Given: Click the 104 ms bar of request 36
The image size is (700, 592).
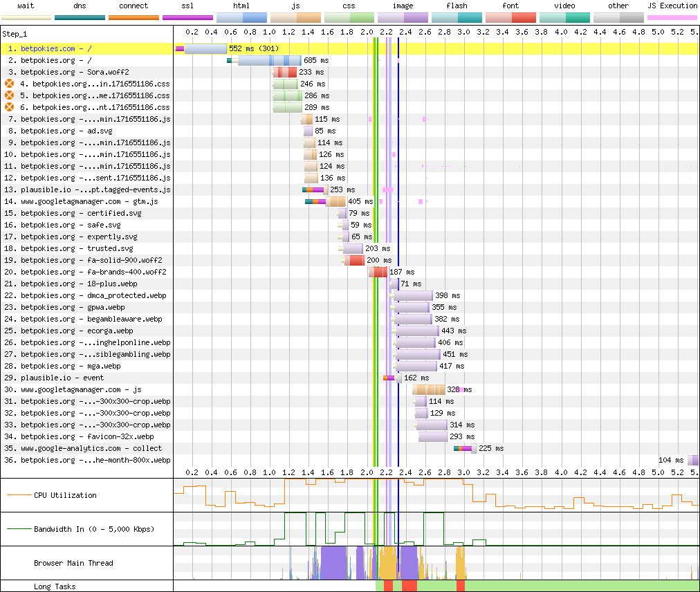Looking at the screenshot, I should pos(693,460).
